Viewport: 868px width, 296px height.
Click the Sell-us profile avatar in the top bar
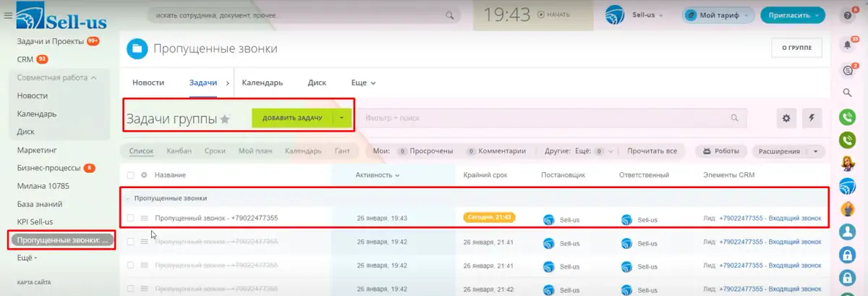point(614,14)
